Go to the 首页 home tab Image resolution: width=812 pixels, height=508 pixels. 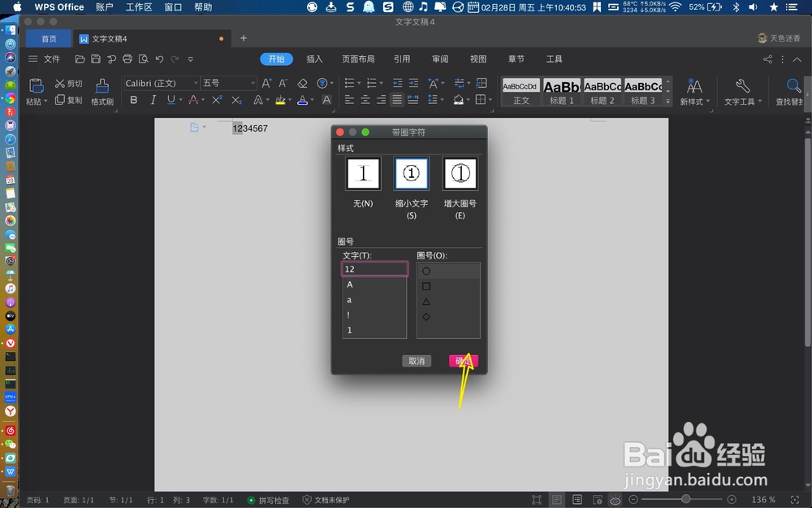(49, 39)
